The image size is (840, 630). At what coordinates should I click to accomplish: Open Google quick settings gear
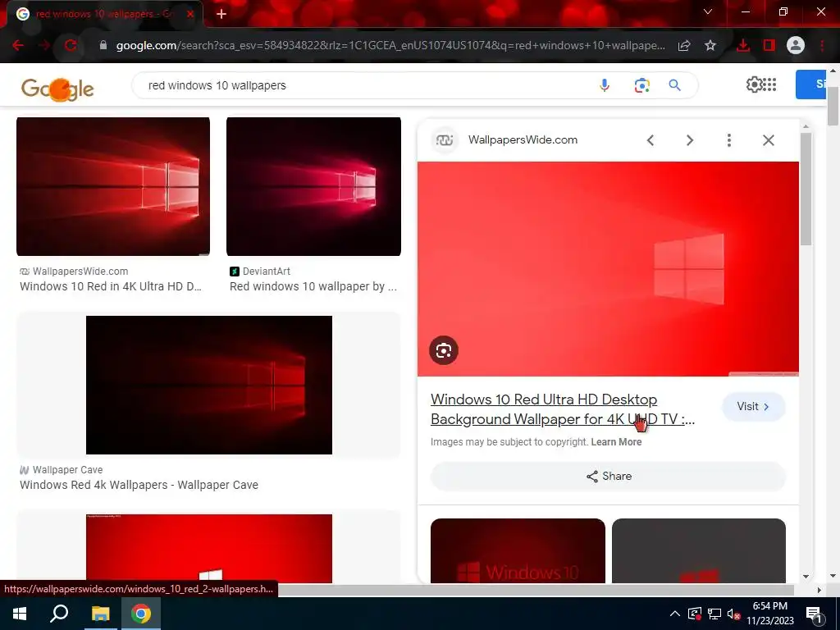(x=754, y=84)
